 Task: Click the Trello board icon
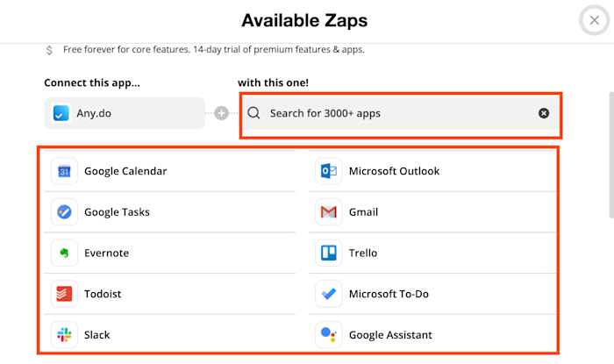(329, 253)
